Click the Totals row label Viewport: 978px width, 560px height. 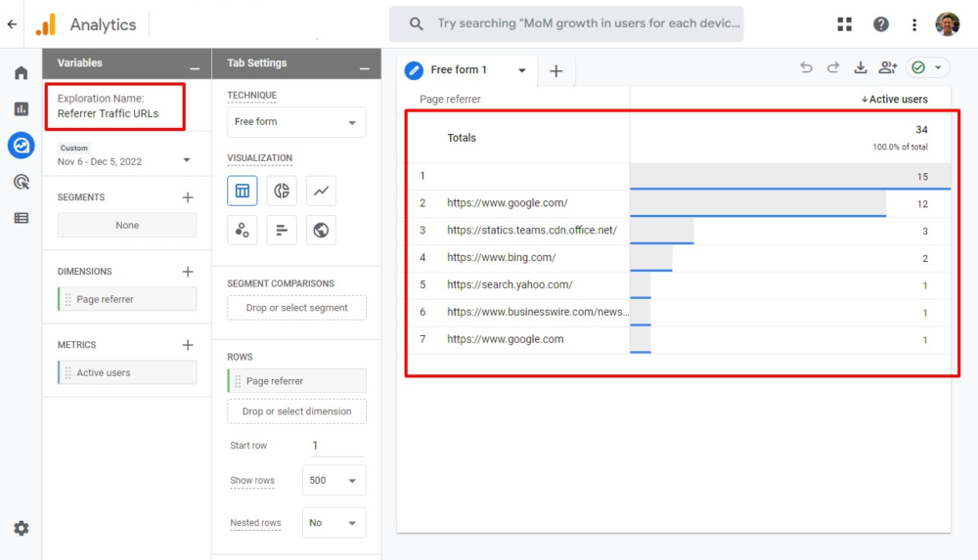tap(462, 138)
